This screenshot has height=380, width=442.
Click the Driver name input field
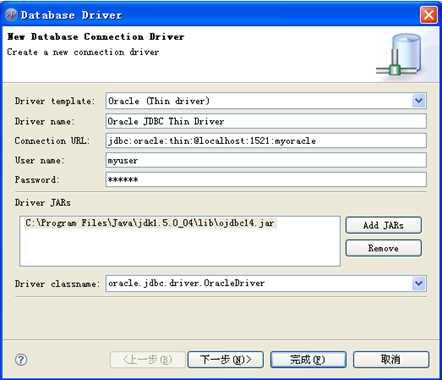pyautogui.click(x=266, y=121)
